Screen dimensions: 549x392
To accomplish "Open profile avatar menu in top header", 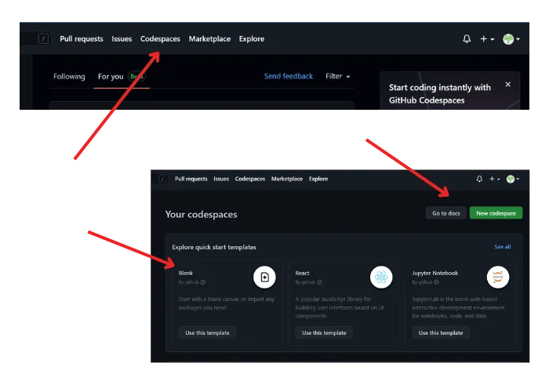I will point(511,39).
